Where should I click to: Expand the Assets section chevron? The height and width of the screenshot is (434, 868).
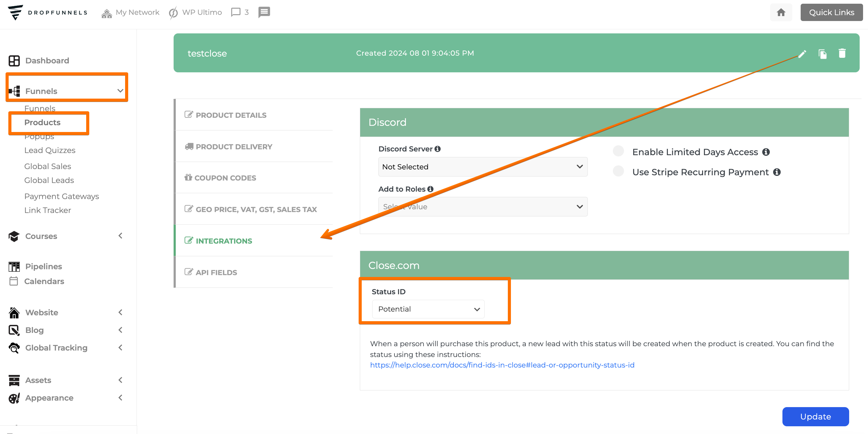pos(120,380)
